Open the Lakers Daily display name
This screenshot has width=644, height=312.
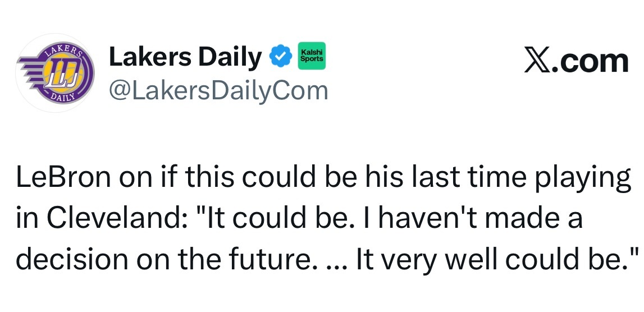[x=185, y=57]
